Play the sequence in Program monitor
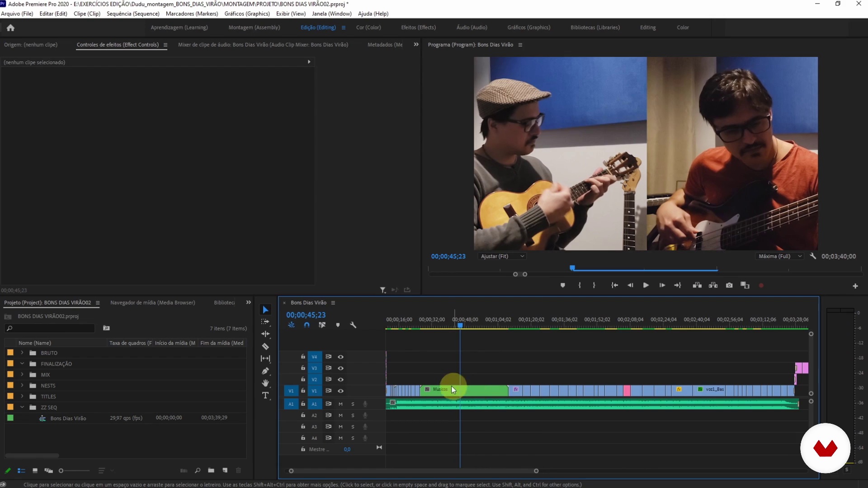 pyautogui.click(x=646, y=286)
